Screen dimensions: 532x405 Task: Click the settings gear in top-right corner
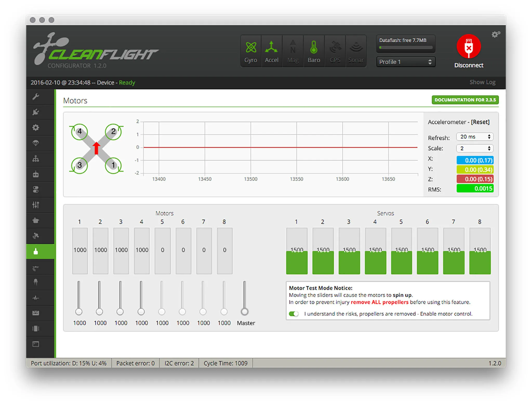tap(495, 34)
